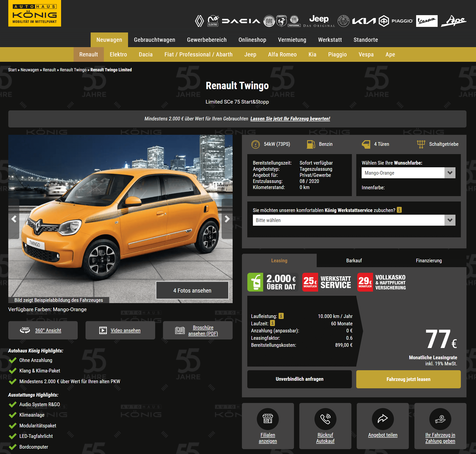Click the Abarth scorpion logo
Viewport: 476px width, 454px height.
(281, 21)
